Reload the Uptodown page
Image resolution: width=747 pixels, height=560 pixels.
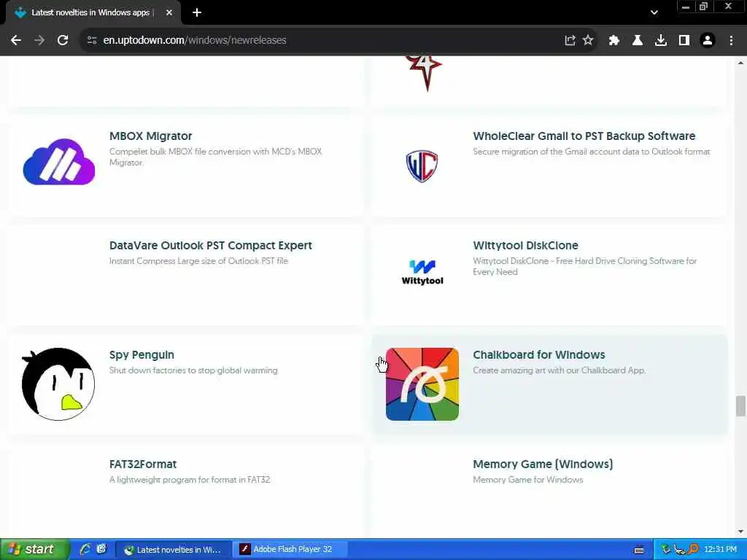pyautogui.click(x=63, y=41)
